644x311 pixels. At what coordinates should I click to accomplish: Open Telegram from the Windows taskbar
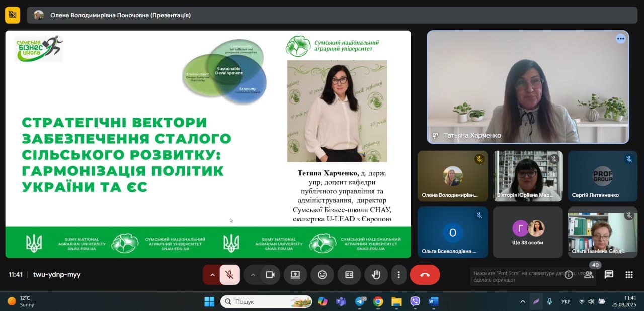coord(360,301)
